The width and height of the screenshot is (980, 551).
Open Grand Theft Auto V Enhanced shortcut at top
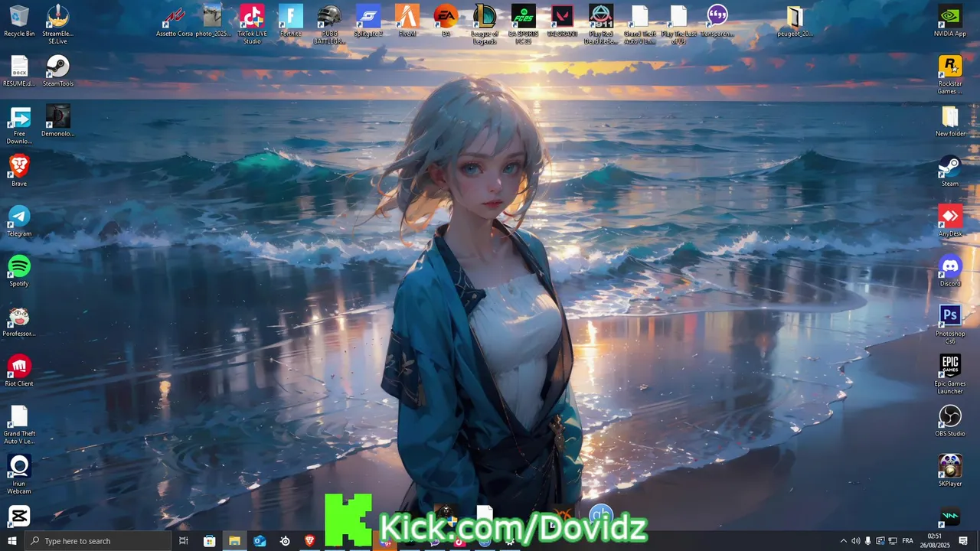pyautogui.click(x=640, y=24)
